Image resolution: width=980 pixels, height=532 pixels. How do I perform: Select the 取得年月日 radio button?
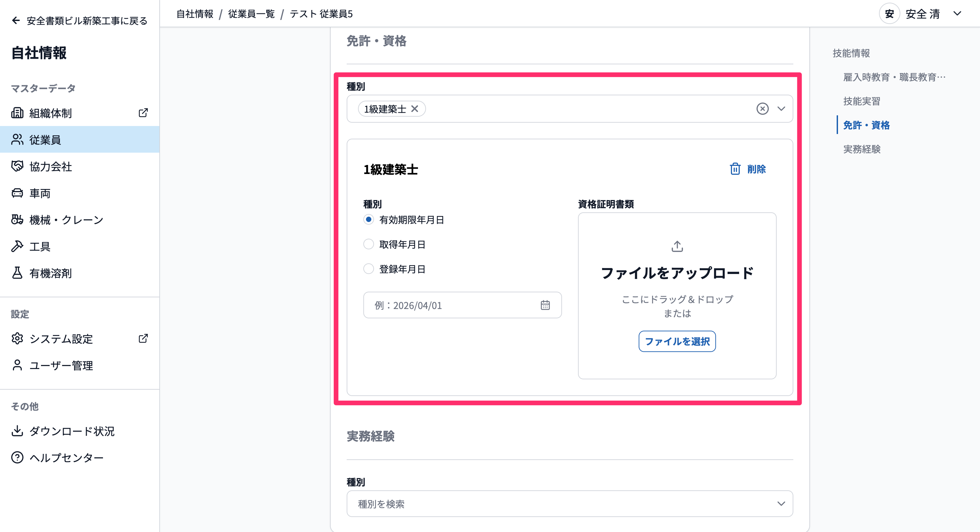[x=368, y=244]
